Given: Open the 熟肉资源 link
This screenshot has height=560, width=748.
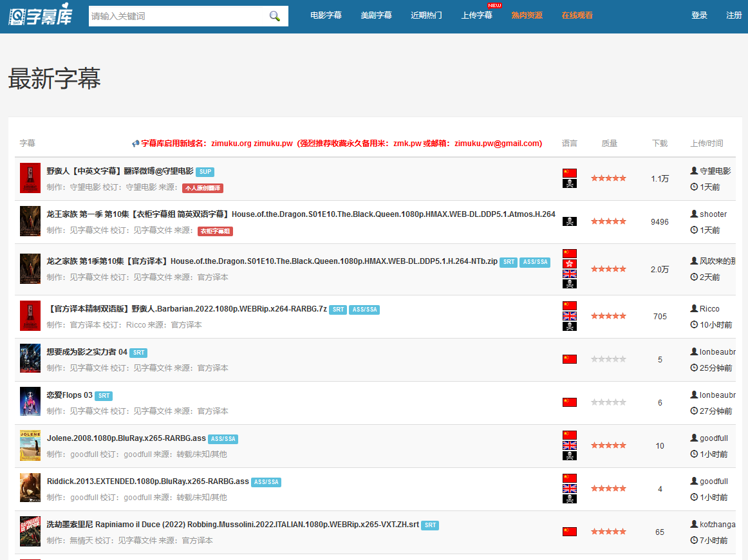Looking at the screenshot, I should (x=527, y=15).
